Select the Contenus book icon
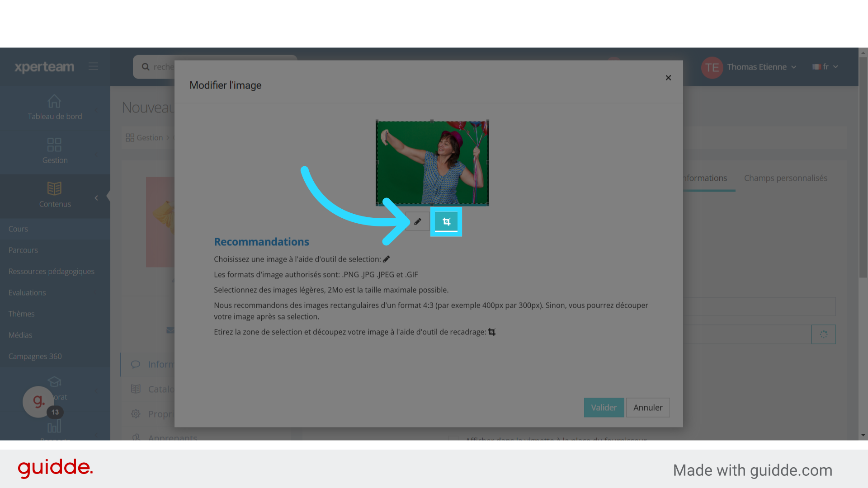Viewport: 868px width, 488px height. (x=54, y=188)
